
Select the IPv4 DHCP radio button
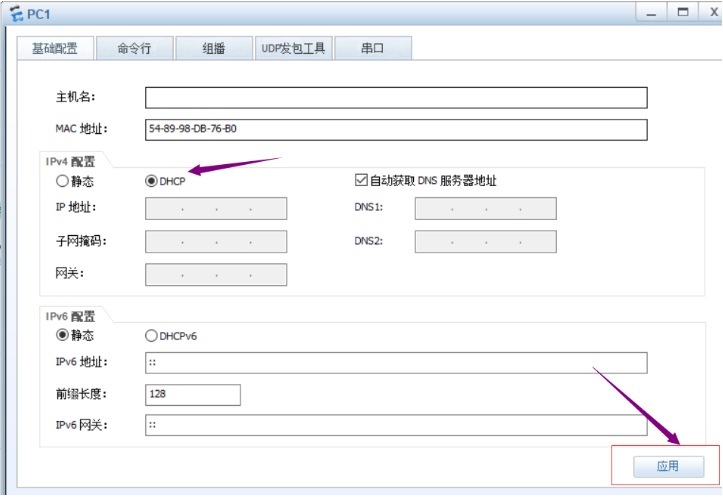[x=151, y=181]
